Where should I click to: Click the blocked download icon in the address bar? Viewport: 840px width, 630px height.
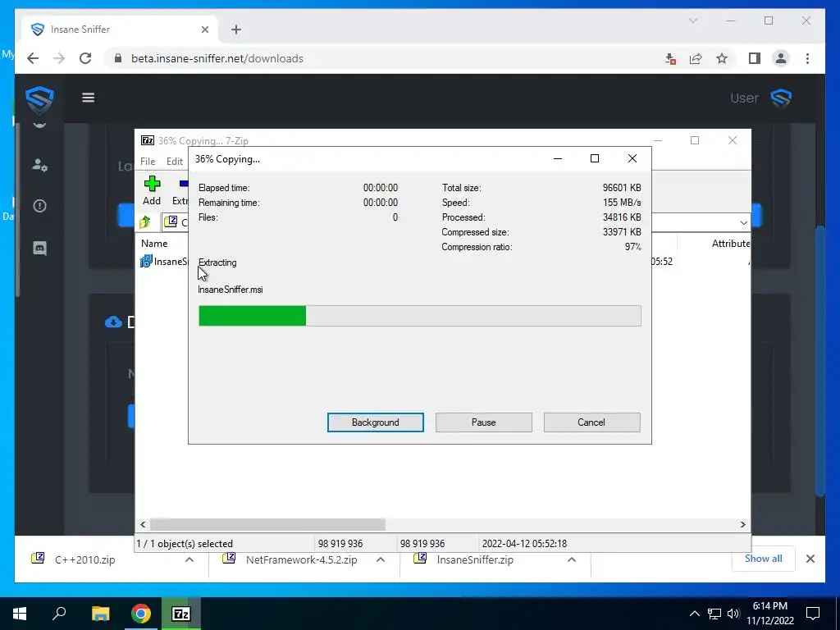[x=669, y=58]
